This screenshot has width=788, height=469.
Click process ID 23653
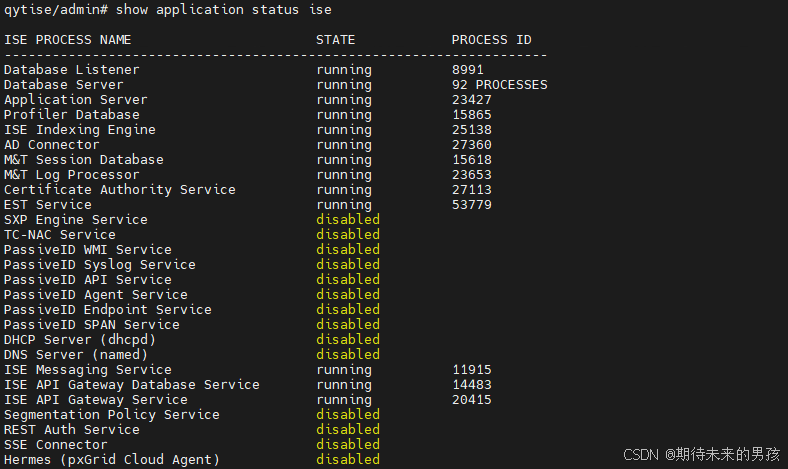point(472,175)
